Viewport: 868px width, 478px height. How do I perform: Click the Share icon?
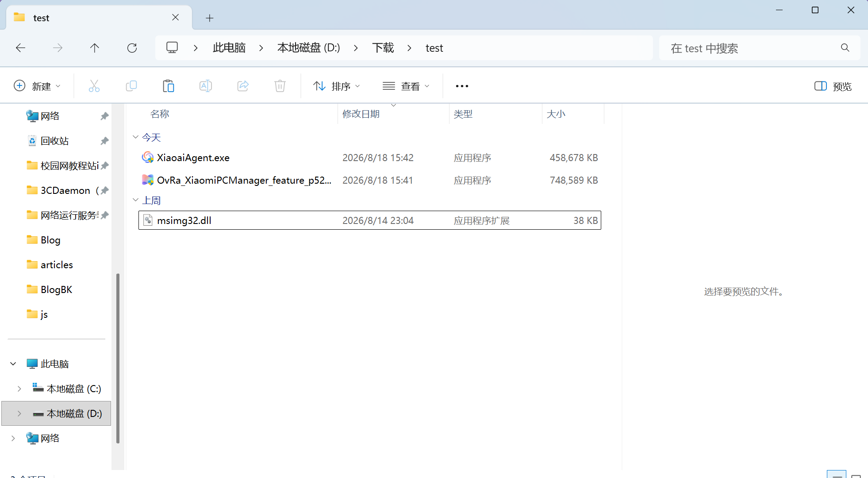[243, 86]
